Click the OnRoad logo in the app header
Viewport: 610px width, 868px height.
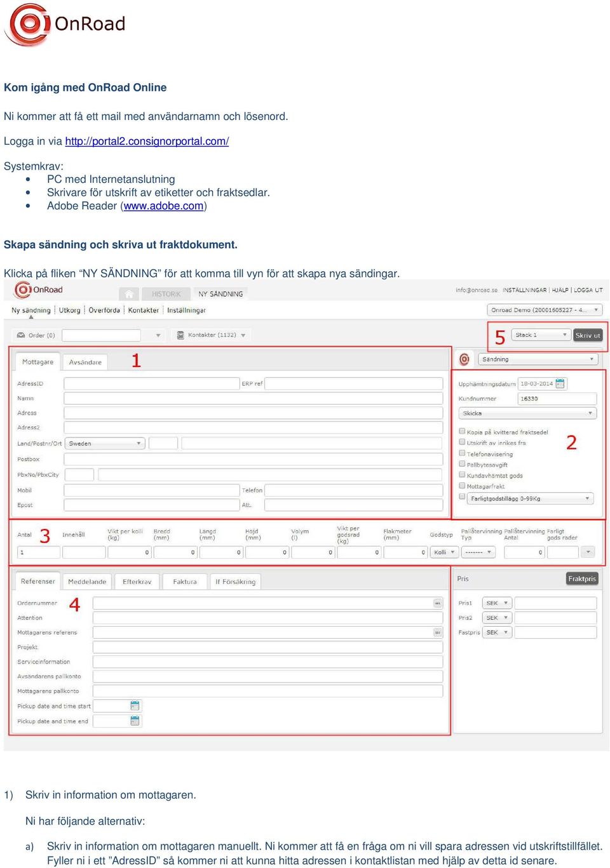coord(39,290)
